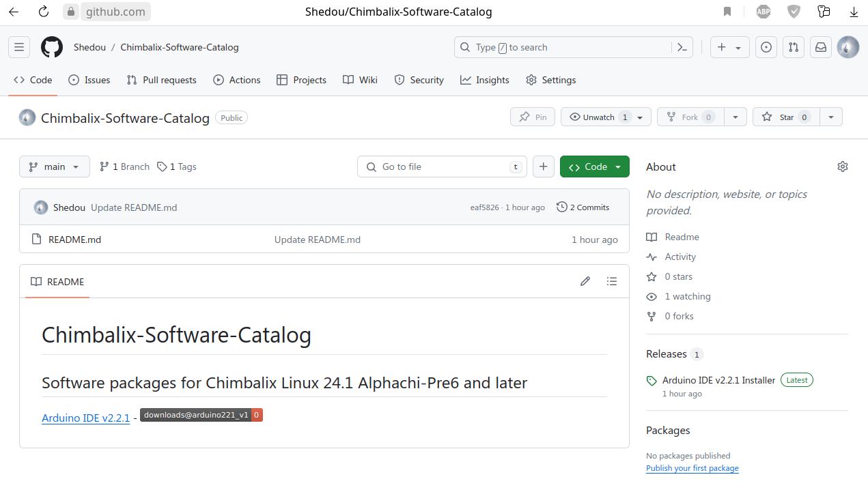Open the hamburger navigation menu
This screenshot has height=492, width=868.
(19, 47)
